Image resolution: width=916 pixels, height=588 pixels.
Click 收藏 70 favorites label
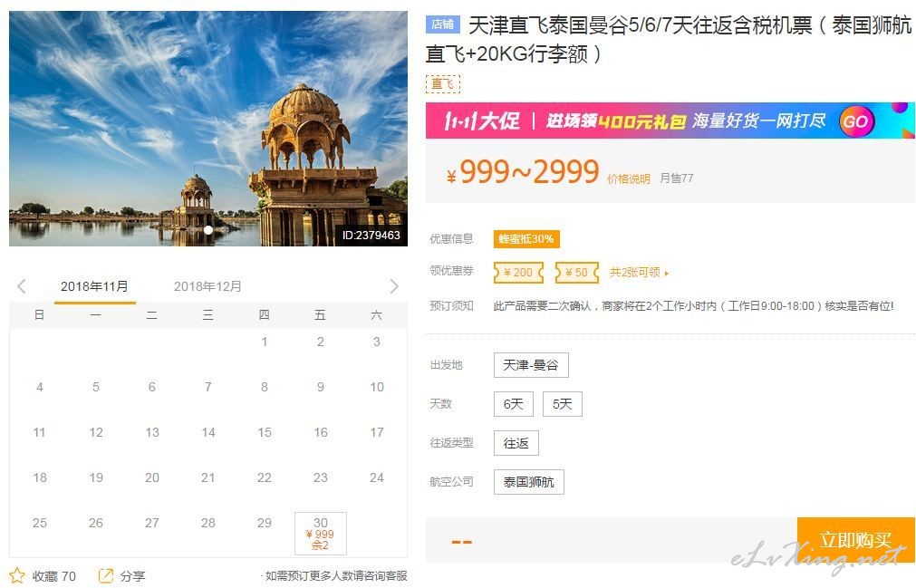tap(53, 576)
